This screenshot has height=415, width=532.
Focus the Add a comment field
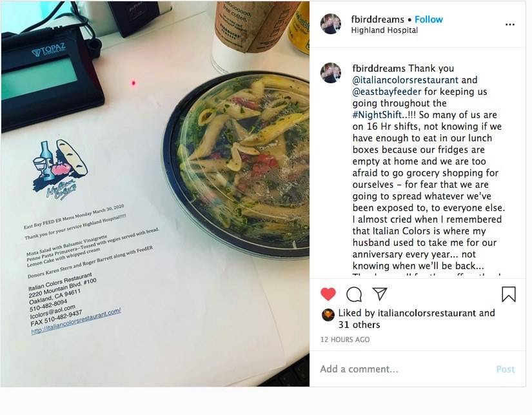[x=404, y=369]
